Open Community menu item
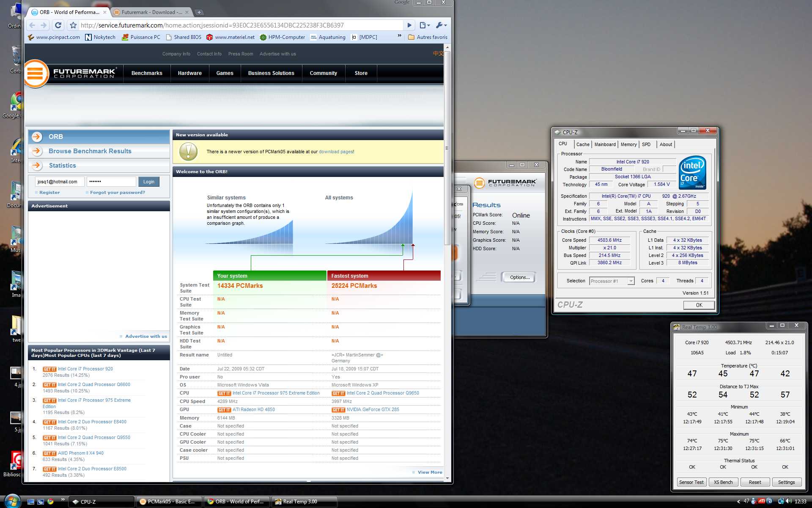 [x=324, y=73]
